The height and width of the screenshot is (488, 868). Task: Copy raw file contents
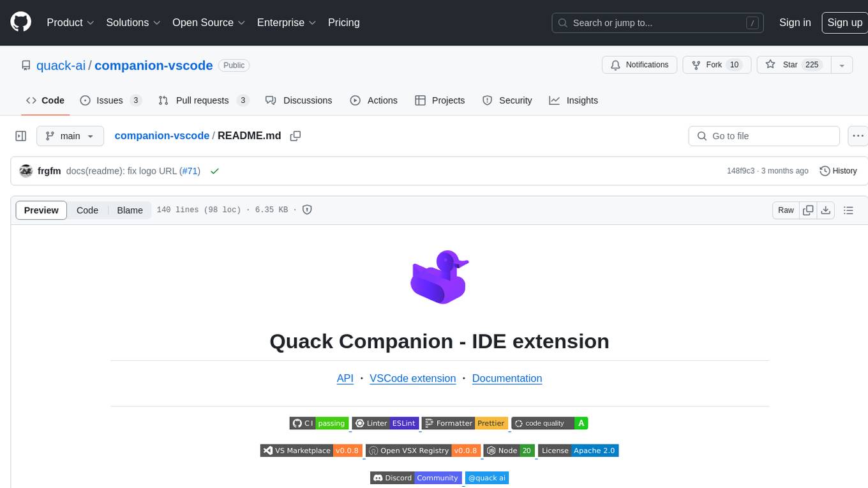click(808, 210)
